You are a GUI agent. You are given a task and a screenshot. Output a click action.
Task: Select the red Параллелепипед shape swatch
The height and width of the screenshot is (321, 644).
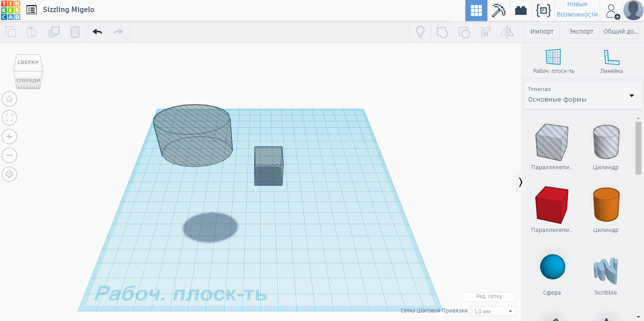552,205
